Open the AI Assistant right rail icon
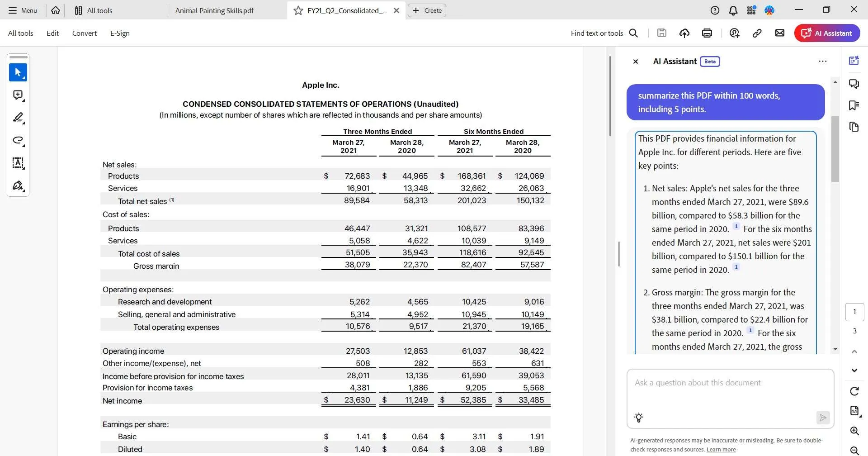 tap(854, 61)
